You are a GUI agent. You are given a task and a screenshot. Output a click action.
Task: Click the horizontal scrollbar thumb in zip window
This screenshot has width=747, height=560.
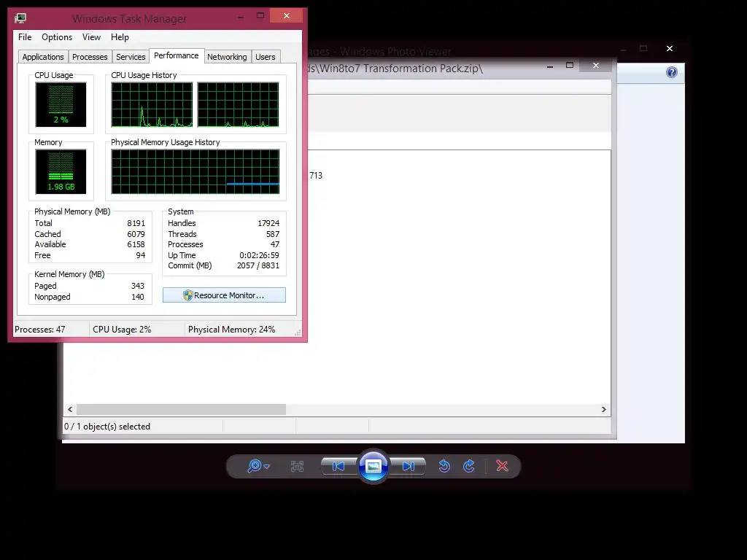tap(181, 410)
